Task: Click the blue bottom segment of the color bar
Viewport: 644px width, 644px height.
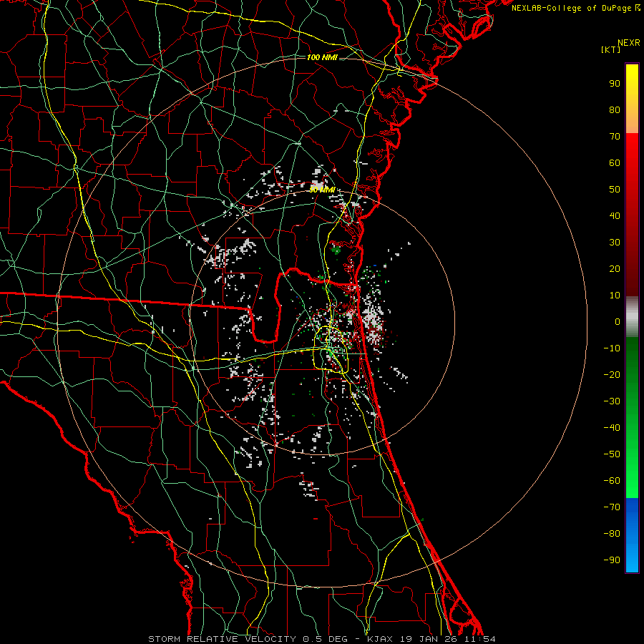Action: [x=632, y=535]
